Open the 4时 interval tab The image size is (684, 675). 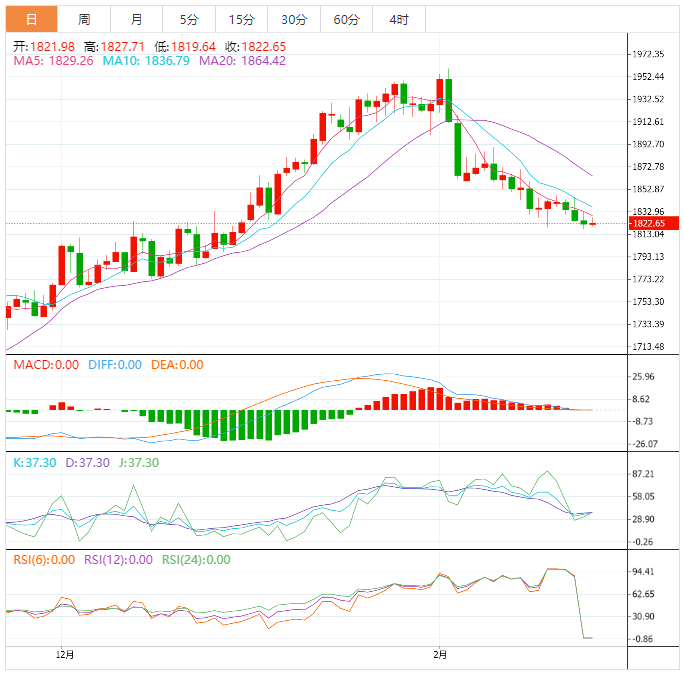point(397,19)
